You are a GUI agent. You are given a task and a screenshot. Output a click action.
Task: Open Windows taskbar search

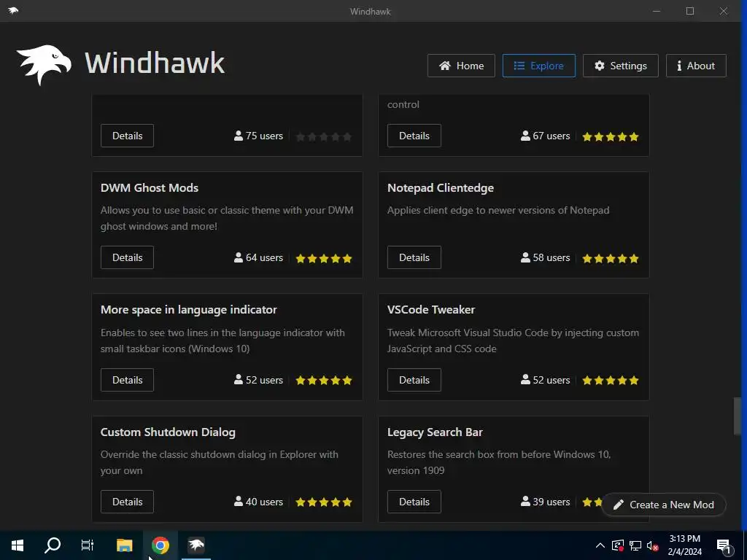(53, 545)
